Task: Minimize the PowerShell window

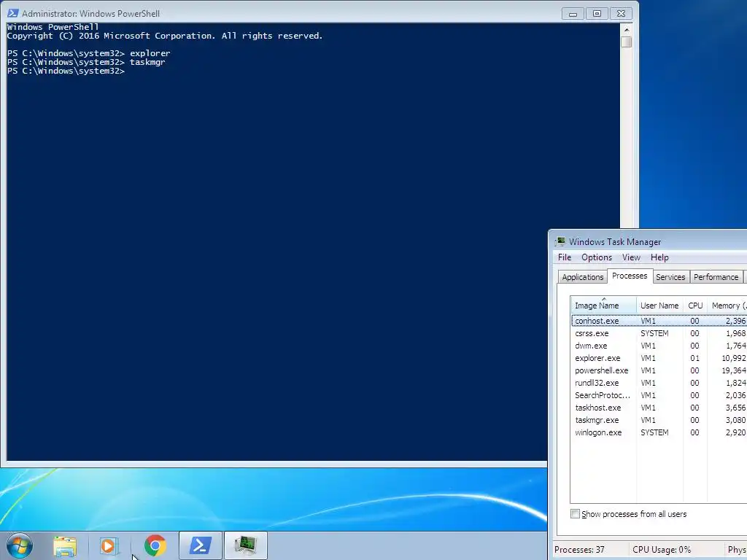Action: (573, 14)
